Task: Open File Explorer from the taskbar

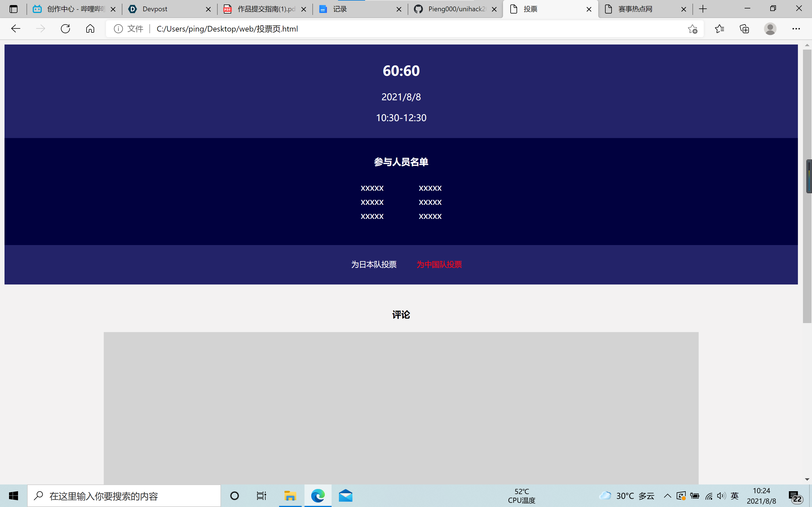Action: point(290,496)
